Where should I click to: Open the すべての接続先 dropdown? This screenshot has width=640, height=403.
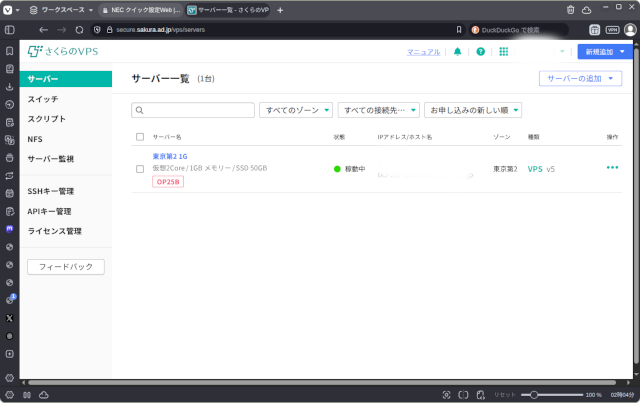click(378, 110)
